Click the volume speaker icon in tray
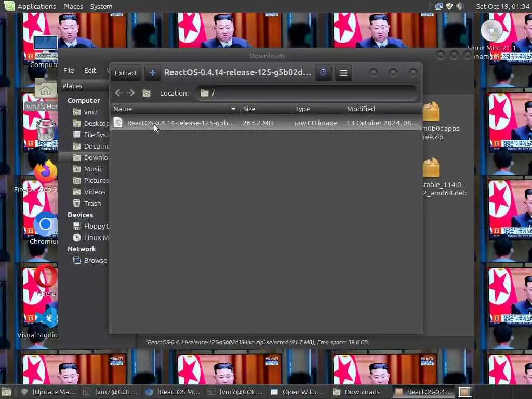The width and height of the screenshot is (532, 399). coord(459,6)
